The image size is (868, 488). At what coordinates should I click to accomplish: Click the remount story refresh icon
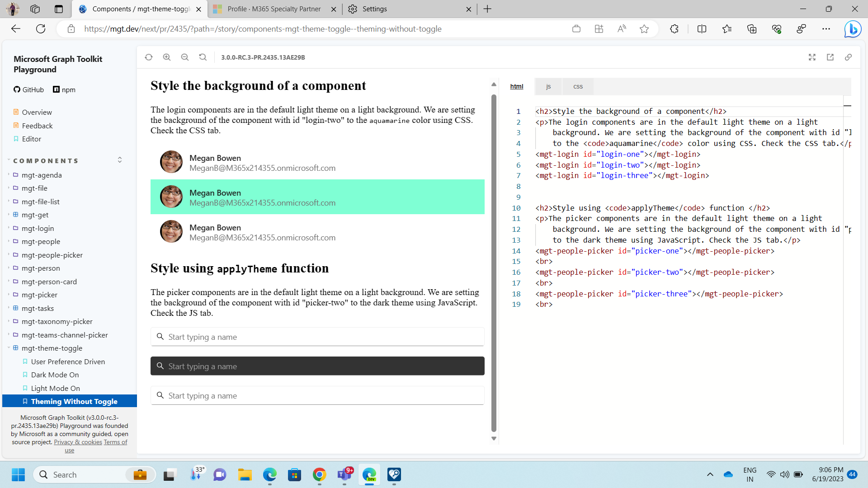(149, 57)
